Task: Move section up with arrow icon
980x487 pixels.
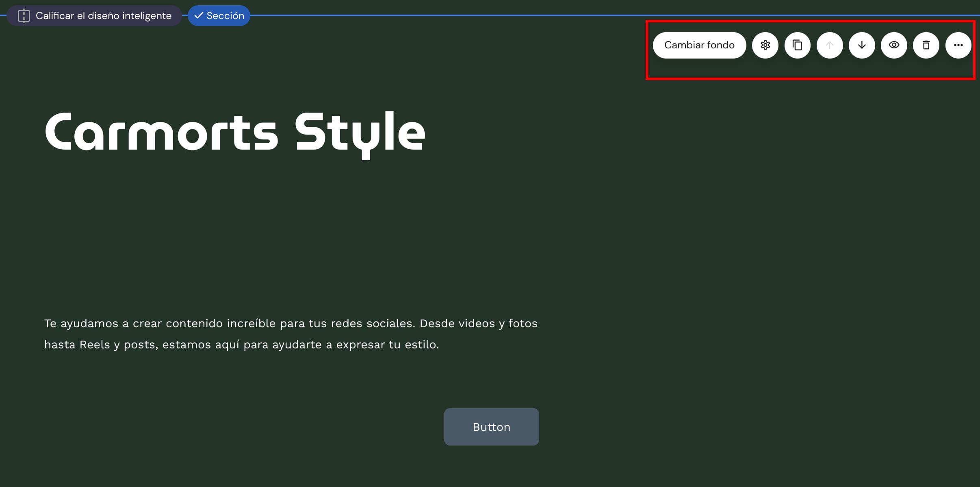Action: (x=829, y=45)
